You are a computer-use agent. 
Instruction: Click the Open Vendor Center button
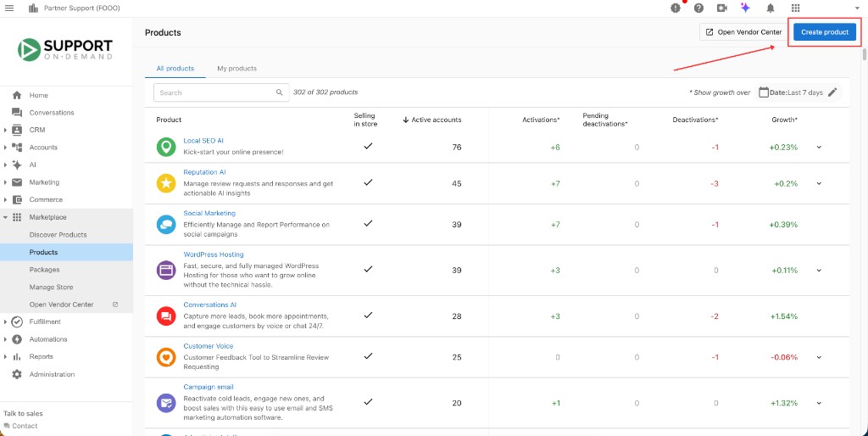[743, 32]
